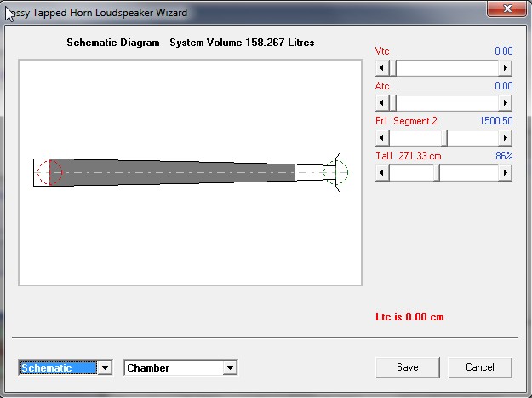Click the Tal1 percentage 86%

(x=504, y=156)
